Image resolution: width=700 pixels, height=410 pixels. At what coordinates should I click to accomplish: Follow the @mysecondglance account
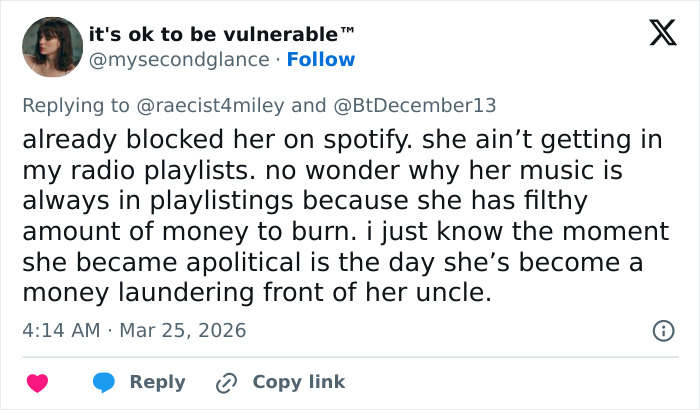[x=321, y=60]
